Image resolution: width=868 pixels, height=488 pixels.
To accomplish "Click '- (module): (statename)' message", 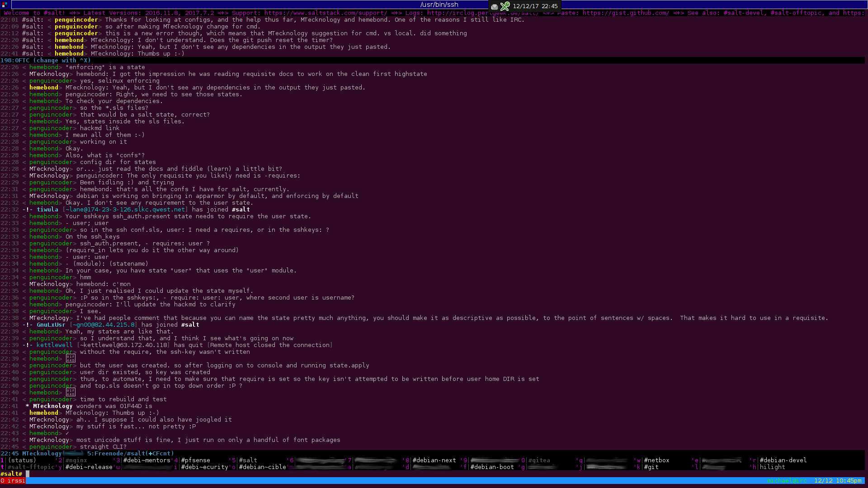I will [107, 264].
